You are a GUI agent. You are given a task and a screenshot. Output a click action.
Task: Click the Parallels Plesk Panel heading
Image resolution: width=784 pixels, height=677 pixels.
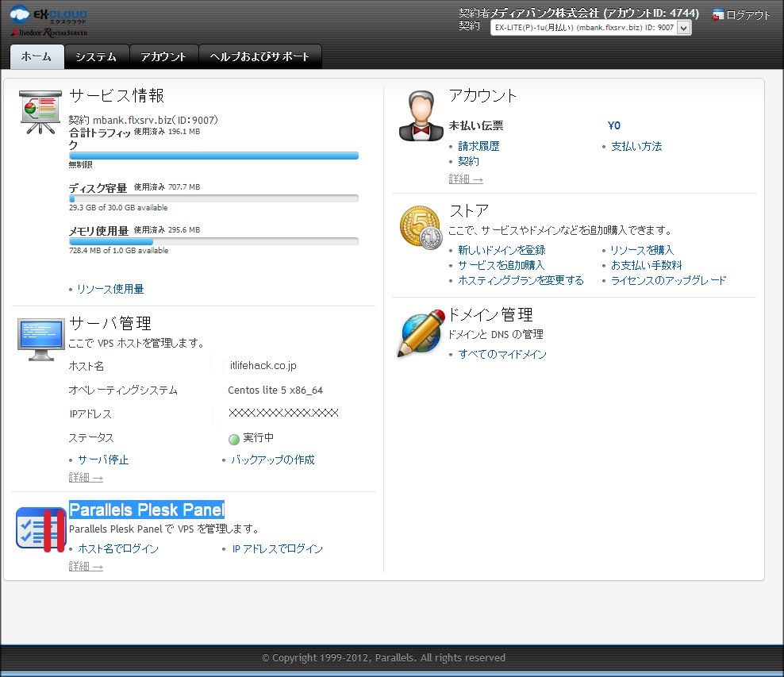(x=147, y=510)
